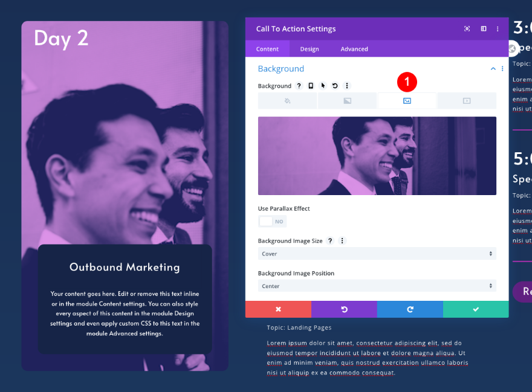Toggle sidebar snap layout icon in header
The height and width of the screenshot is (392, 532).
click(484, 29)
